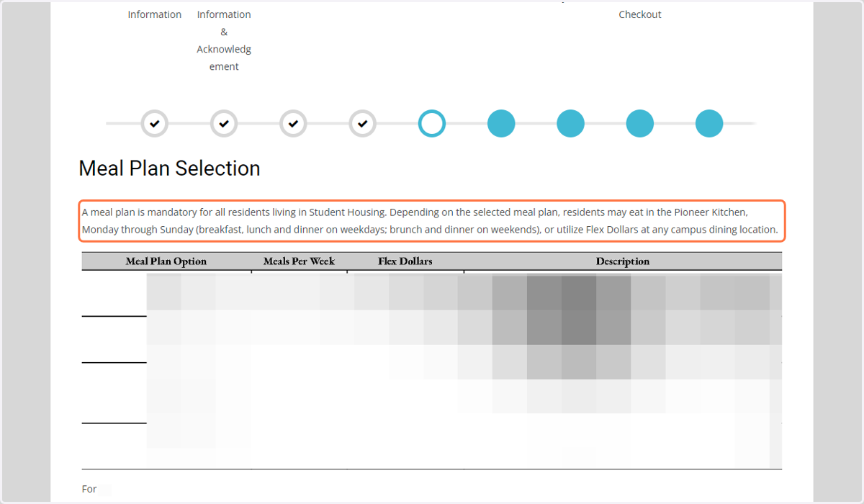Click the "Meal Plan Option" column header
This screenshot has height=504, width=864.
(166, 261)
